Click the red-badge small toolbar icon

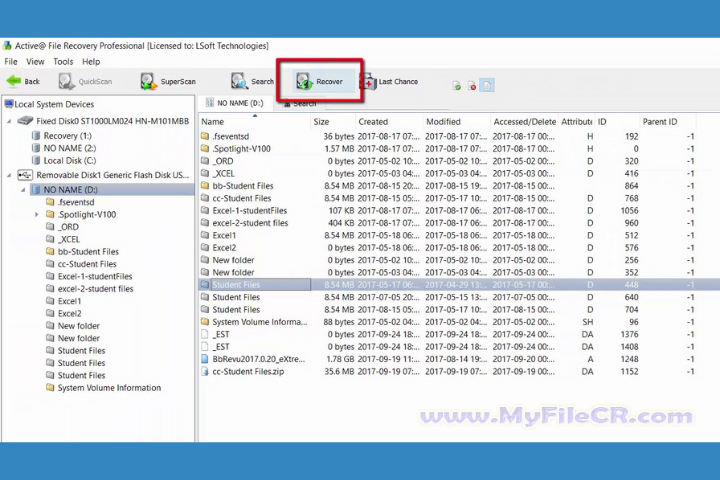[x=472, y=85]
